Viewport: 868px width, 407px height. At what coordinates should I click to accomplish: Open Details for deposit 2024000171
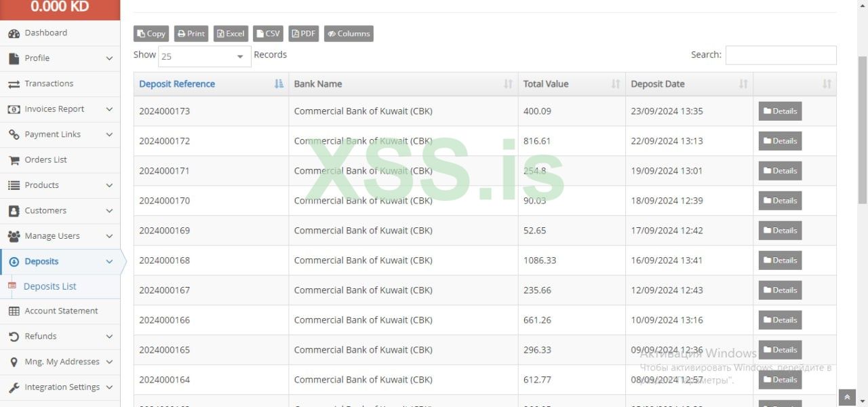780,171
